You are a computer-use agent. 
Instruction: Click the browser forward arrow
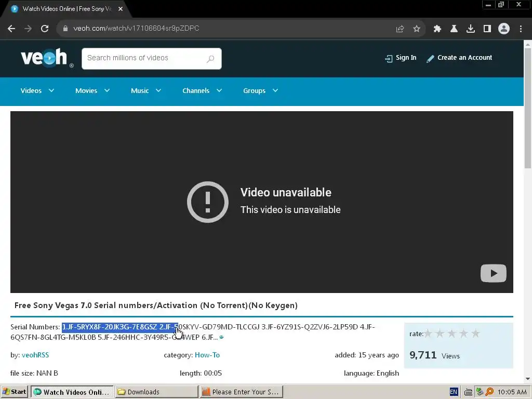(x=28, y=29)
